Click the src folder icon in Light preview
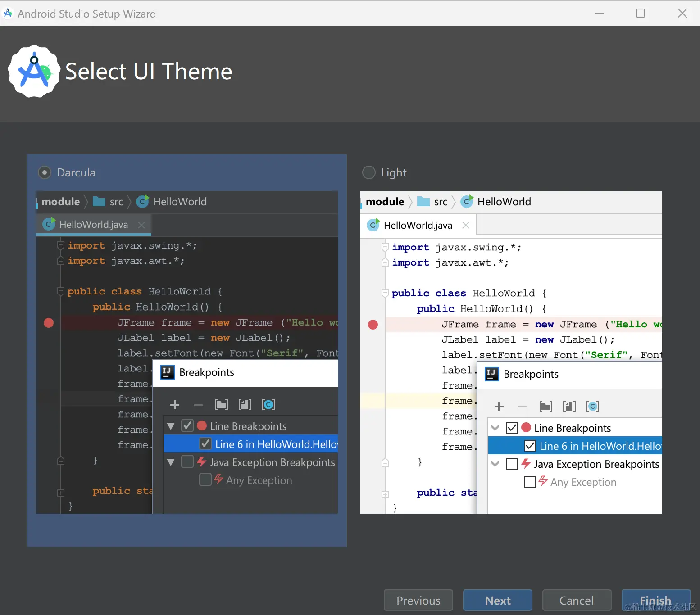The height and width of the screenshot is (615, 700). (x=423, y=201)
